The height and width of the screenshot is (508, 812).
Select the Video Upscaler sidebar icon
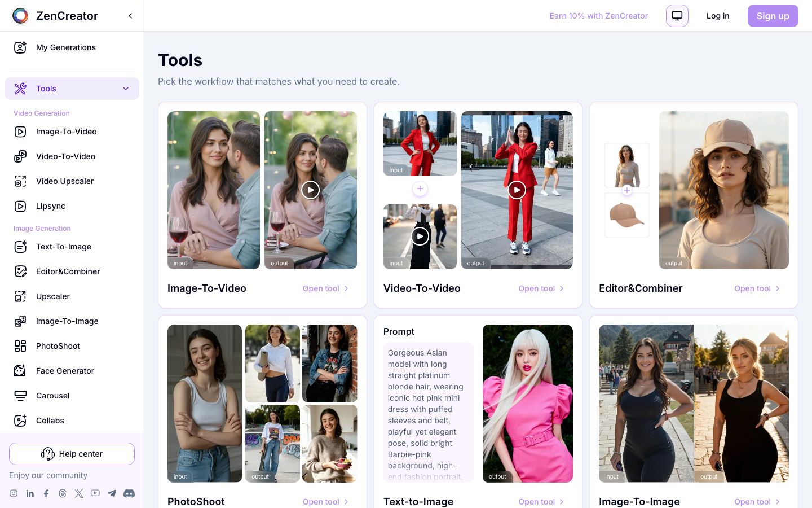21,181
